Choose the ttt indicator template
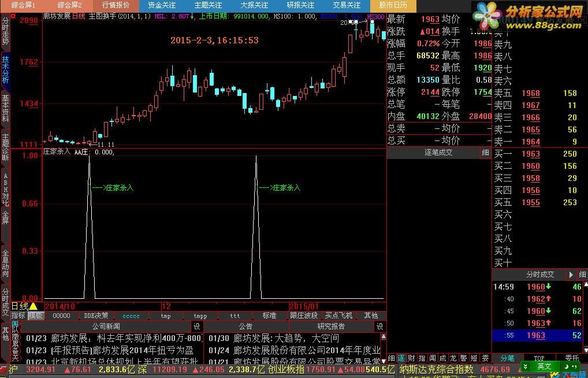The image size is (588, 378). 235,316
